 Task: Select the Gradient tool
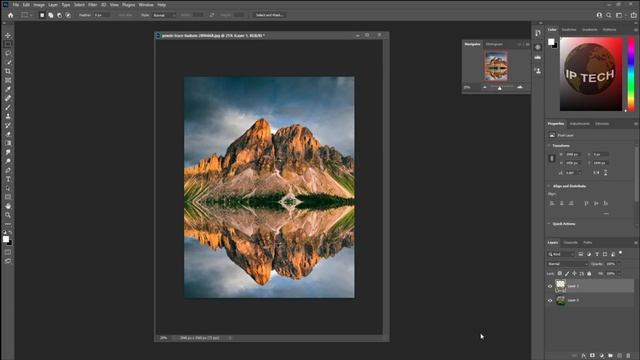8,143
